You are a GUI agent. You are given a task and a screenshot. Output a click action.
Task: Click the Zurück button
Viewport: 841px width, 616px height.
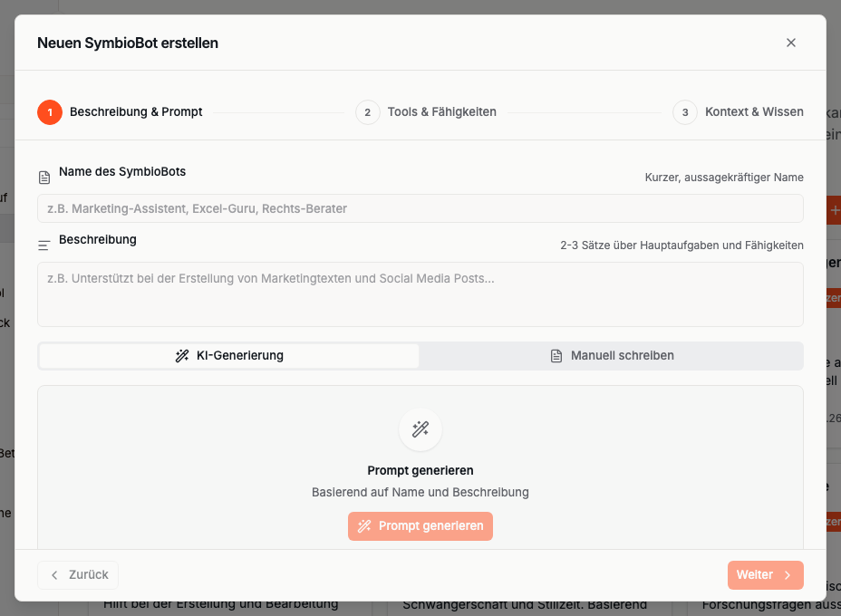point(78,575)
